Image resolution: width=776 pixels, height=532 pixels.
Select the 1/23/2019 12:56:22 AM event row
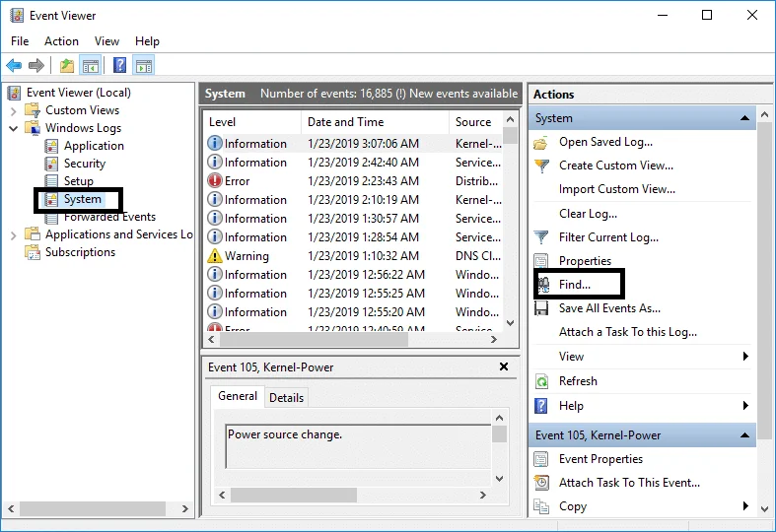tap(354, 275)
